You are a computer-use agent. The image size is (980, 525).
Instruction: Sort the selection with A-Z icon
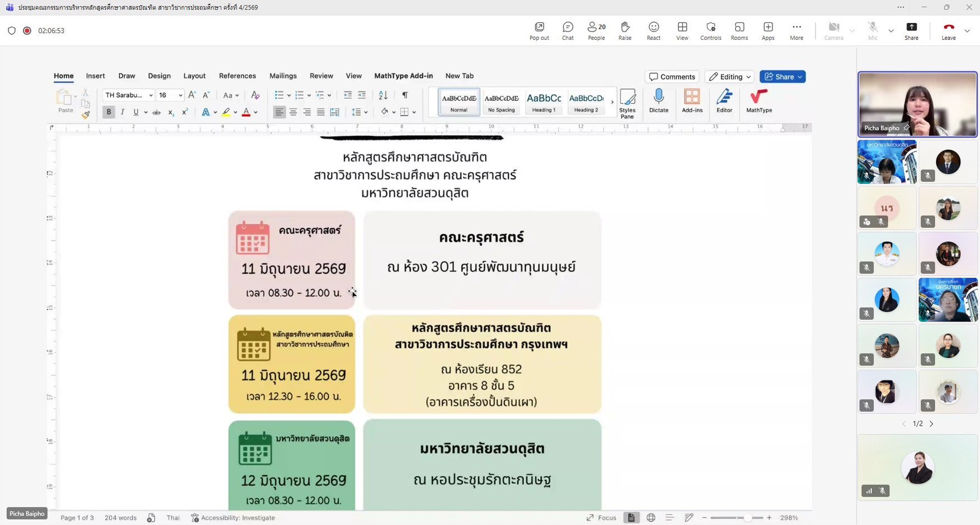pyautogui.click(x=383, y=95)
